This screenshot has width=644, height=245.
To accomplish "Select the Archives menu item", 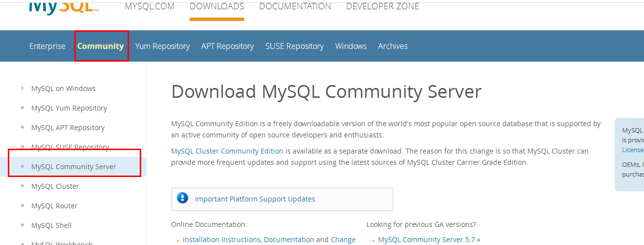I will click(393, 46).
